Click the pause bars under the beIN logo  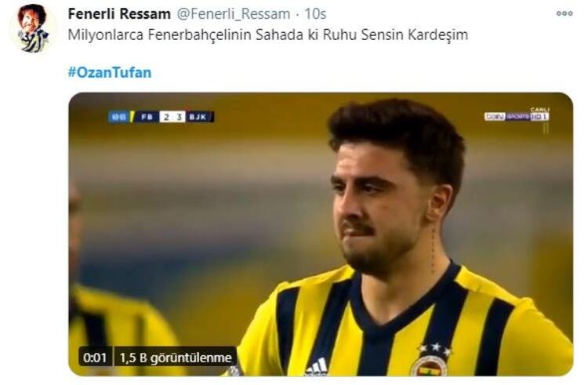point(546,129)
